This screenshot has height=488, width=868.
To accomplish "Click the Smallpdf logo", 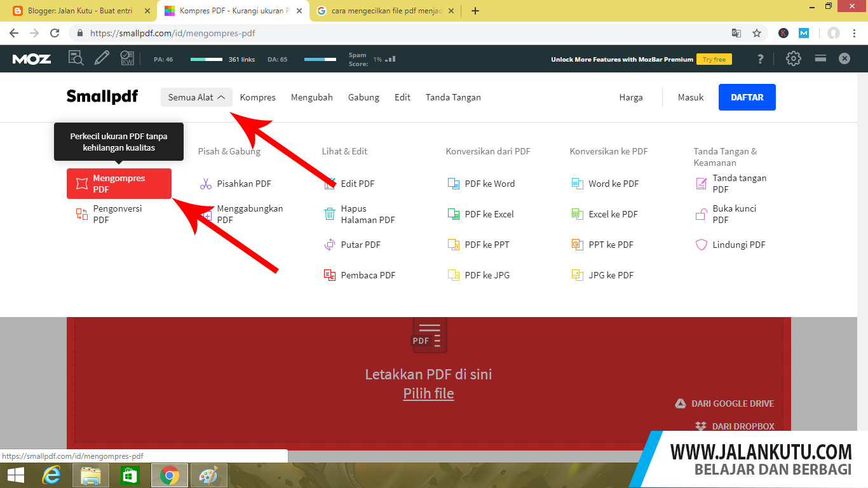I will [x=102, y=97].
